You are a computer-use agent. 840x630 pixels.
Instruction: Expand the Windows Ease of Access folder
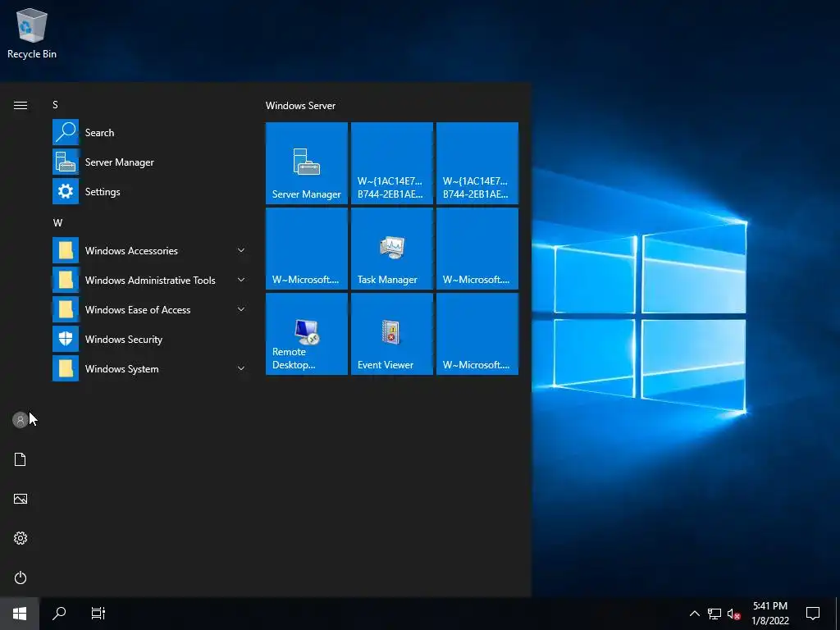[150, 309]
